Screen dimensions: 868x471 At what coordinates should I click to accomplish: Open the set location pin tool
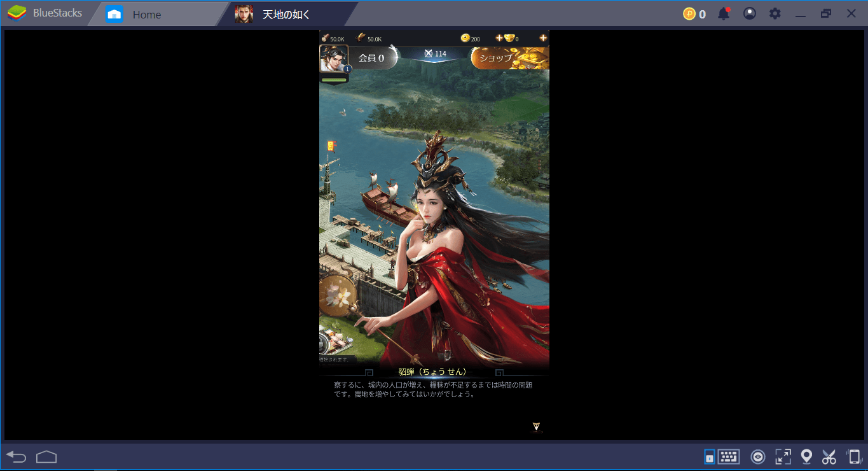click(x=806, y=456)
